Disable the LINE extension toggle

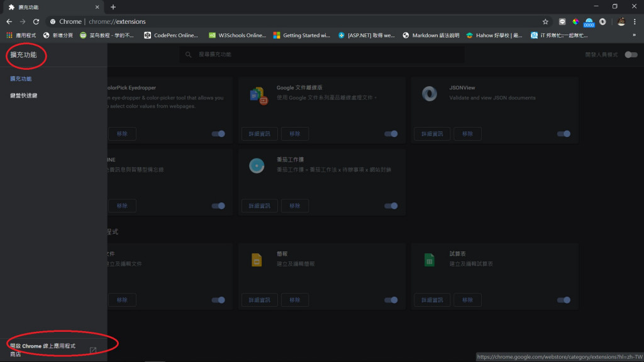pyautogui.click(x=218, y=206)
